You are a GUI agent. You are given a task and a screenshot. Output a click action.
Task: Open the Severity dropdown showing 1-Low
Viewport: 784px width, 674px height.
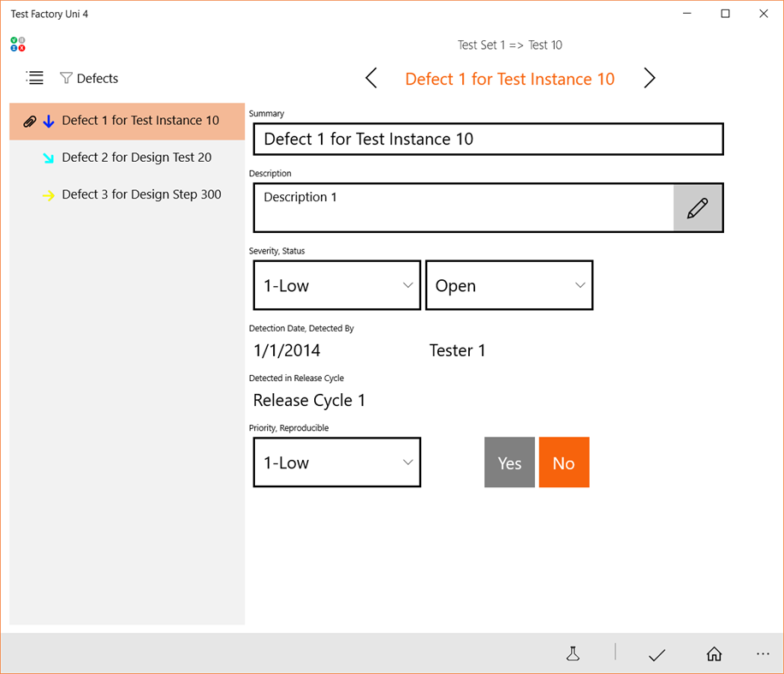pyautogui.click(x=336, y=285)
